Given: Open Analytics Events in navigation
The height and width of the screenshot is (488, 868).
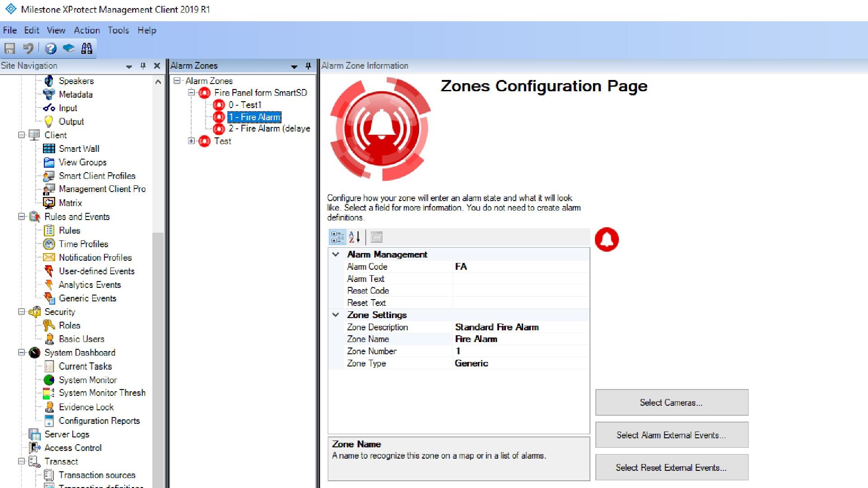Looking at the screenshot, I should click(90, 285).
